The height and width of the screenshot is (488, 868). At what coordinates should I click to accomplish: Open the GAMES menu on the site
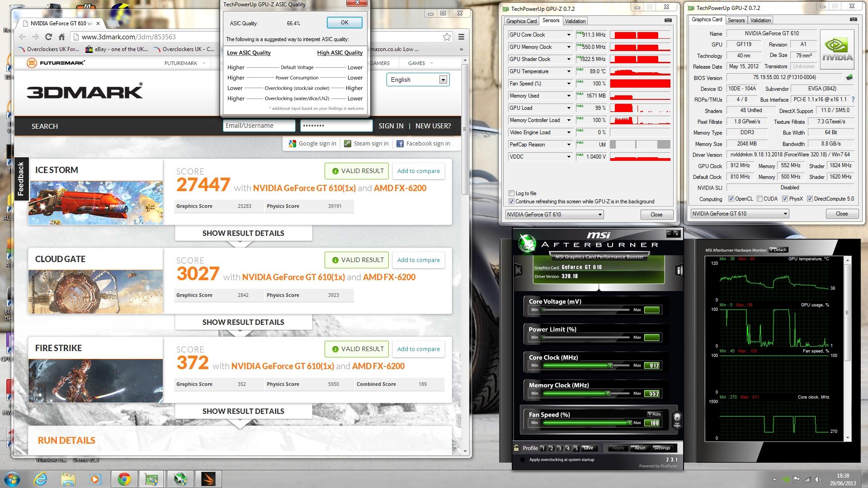(x=420, y=63)
